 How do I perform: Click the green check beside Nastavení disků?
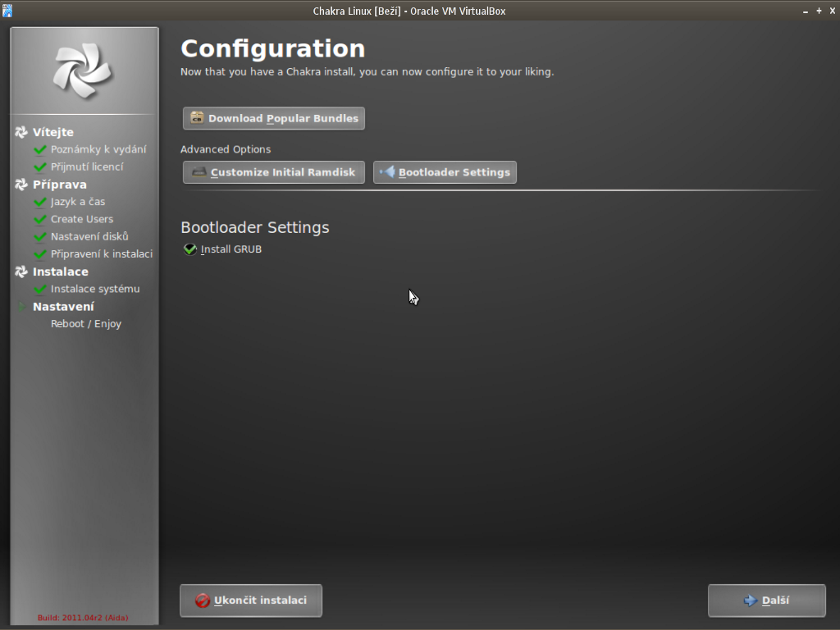(x=39, y=237)
